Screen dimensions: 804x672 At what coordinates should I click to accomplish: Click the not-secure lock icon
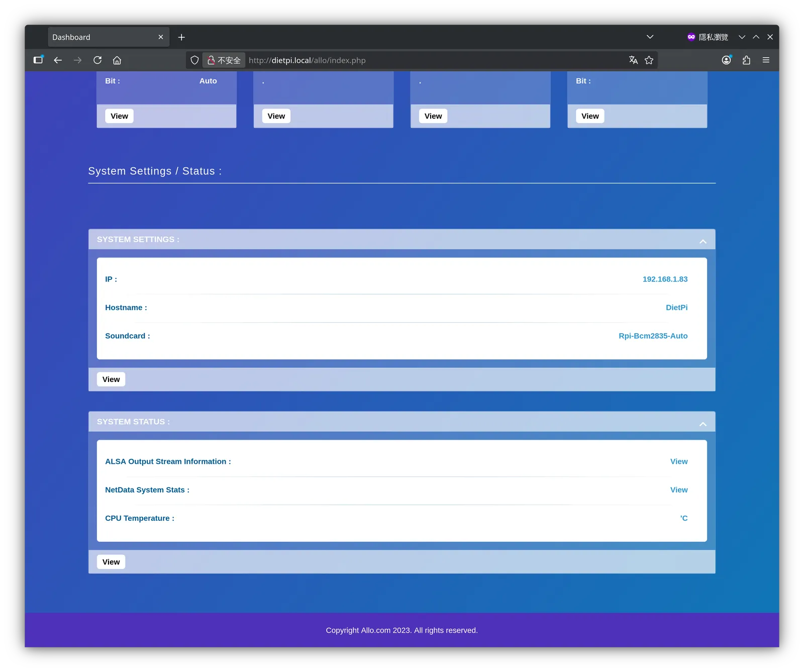tap(212, 60)
